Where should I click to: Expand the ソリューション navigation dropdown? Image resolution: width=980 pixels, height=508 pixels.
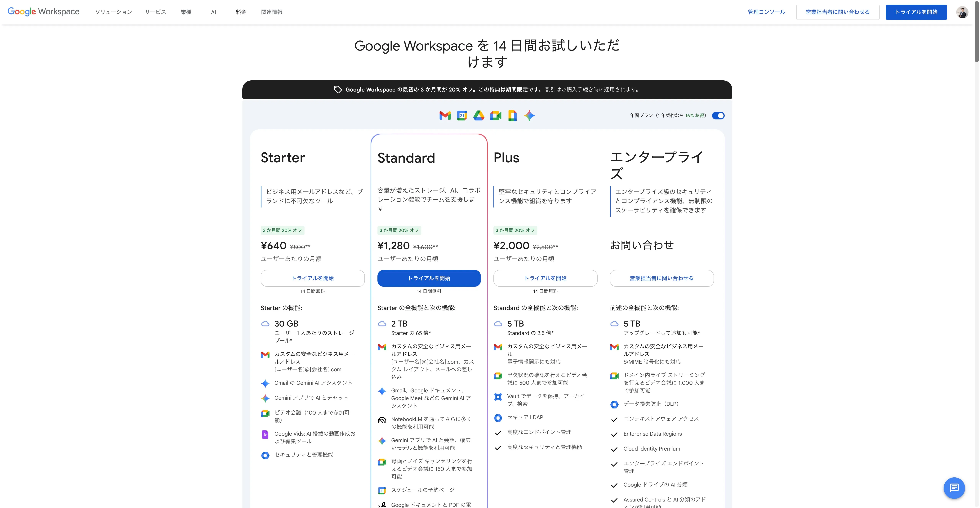point(113,12)
